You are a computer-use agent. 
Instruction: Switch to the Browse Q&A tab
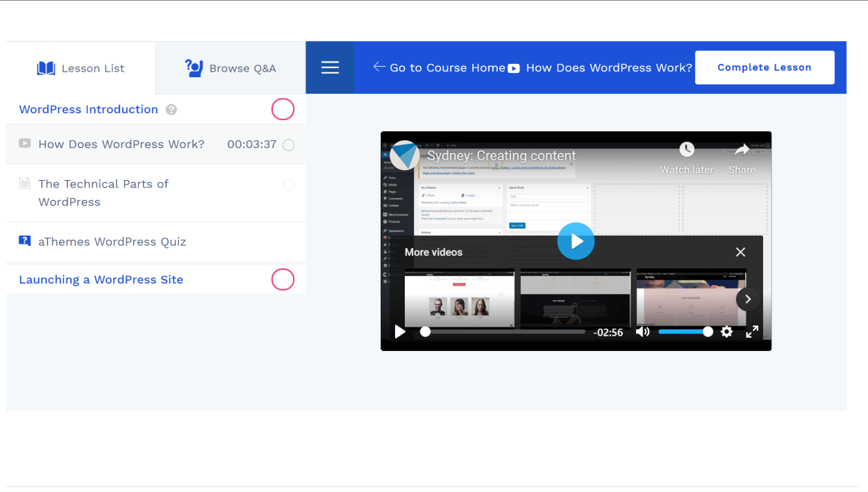coord(231,68)
